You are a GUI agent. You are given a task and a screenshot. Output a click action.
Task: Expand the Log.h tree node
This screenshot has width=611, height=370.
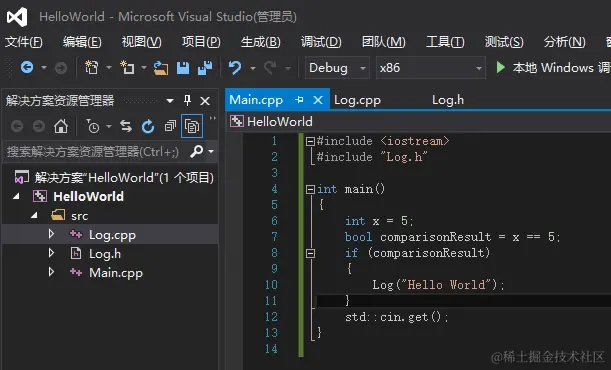(x=51, y=253)
